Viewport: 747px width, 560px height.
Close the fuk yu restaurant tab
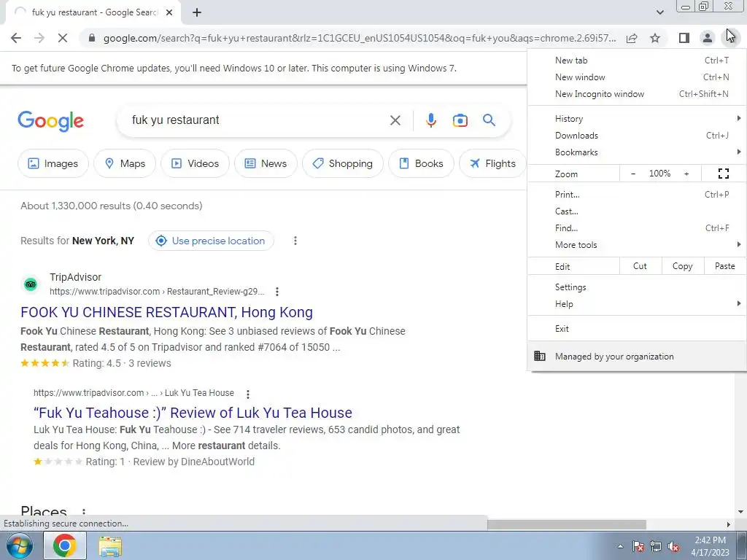(x=169, y=12)
